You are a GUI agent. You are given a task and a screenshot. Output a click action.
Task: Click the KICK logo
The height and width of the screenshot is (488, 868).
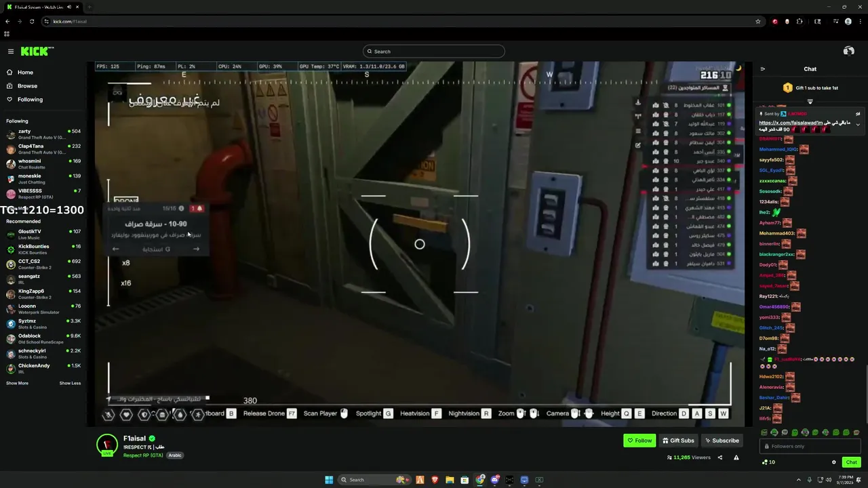point(37,52)
